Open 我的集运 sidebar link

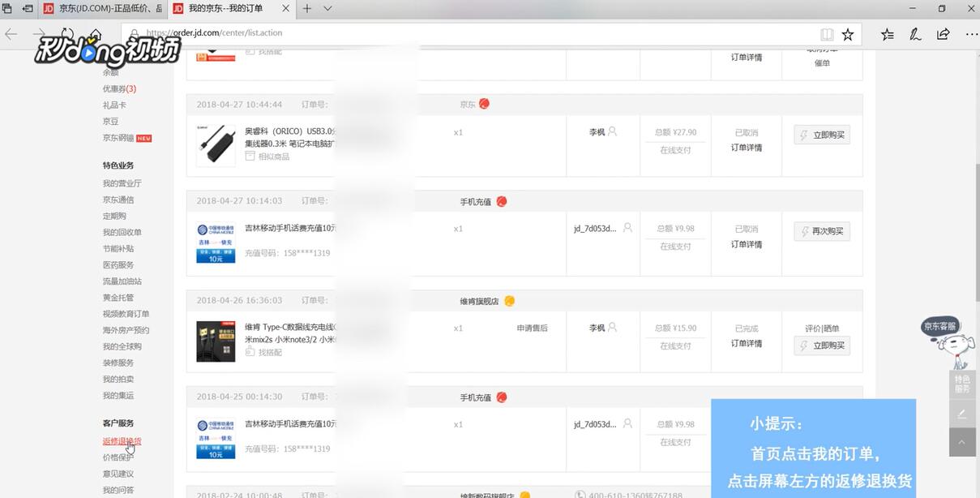(x=118, y=395)
